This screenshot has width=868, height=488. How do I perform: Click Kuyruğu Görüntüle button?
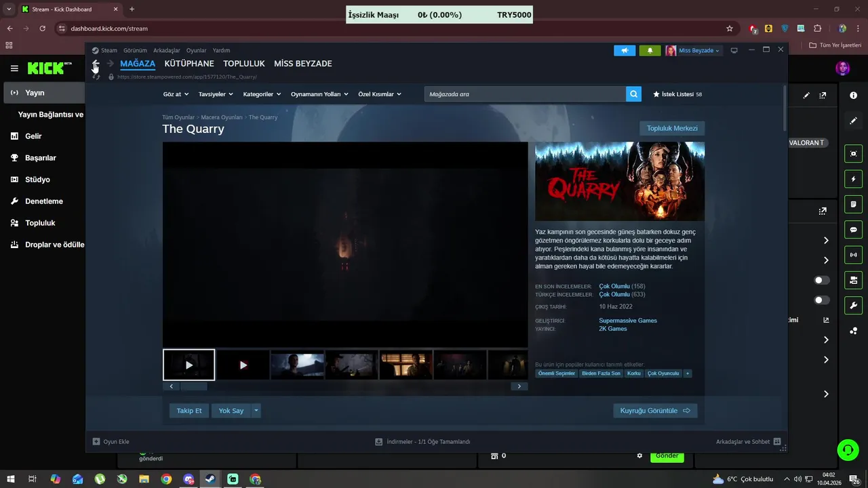[655, 411]
